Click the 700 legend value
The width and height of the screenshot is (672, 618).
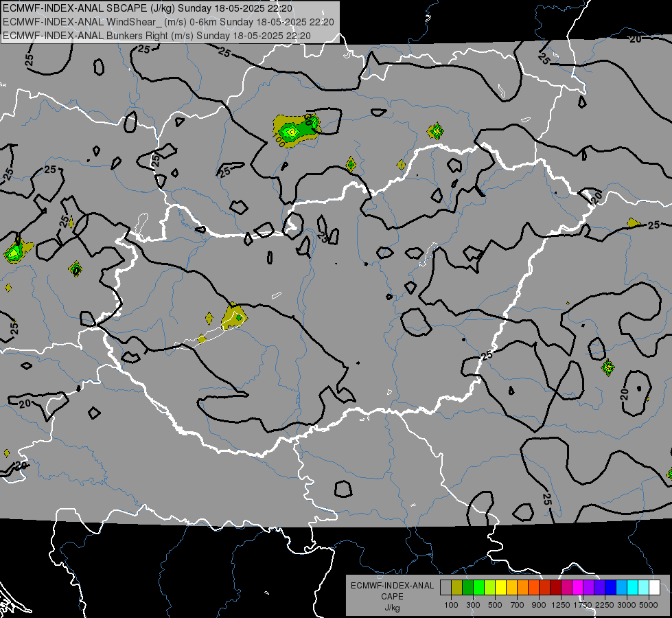click(x=518, y=605)
